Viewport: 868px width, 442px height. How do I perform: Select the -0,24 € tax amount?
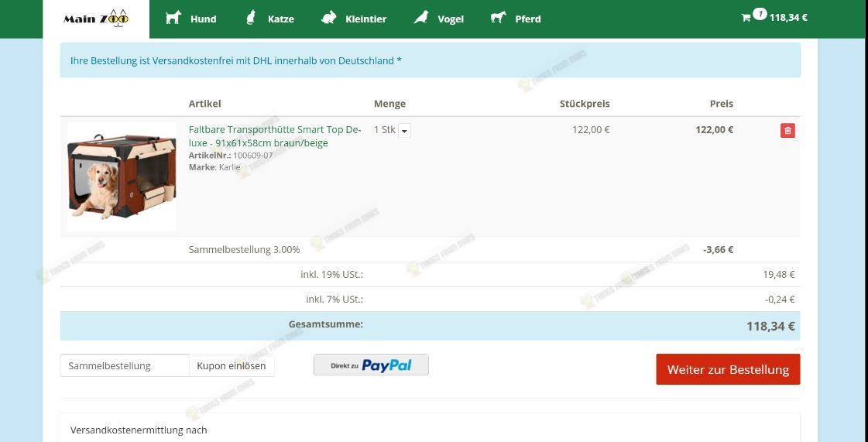click(x=780, y=300)
